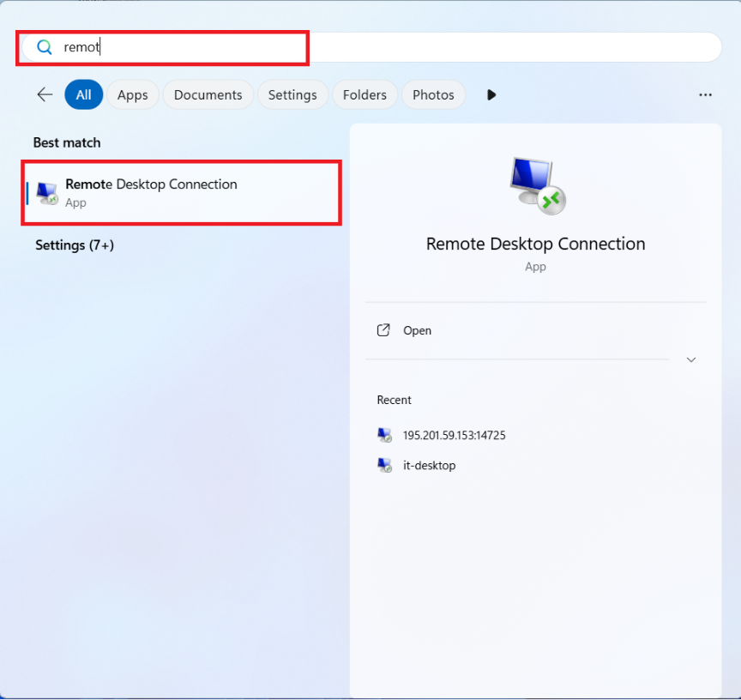Open the three-dot more options menu
The height and width of the screenshot is (700, 741).
click(705, 95)
